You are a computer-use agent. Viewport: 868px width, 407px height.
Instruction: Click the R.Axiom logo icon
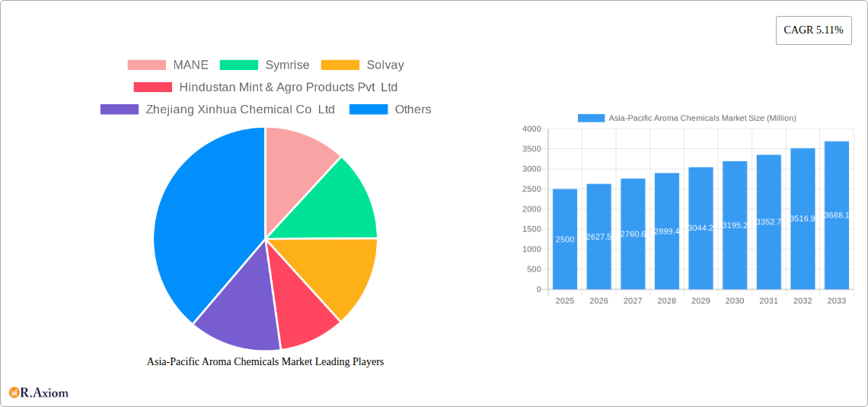[x=14, y=393]
